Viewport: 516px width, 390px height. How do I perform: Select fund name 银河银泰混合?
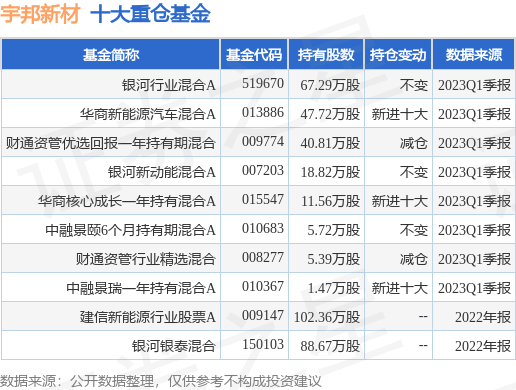point(174,346)
